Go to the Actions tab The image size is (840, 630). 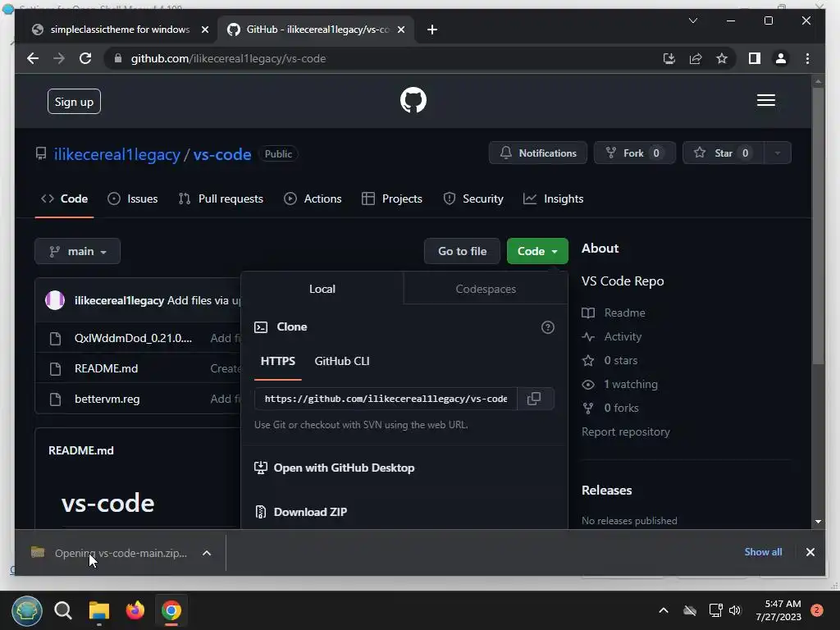click(x=313, y=199)
